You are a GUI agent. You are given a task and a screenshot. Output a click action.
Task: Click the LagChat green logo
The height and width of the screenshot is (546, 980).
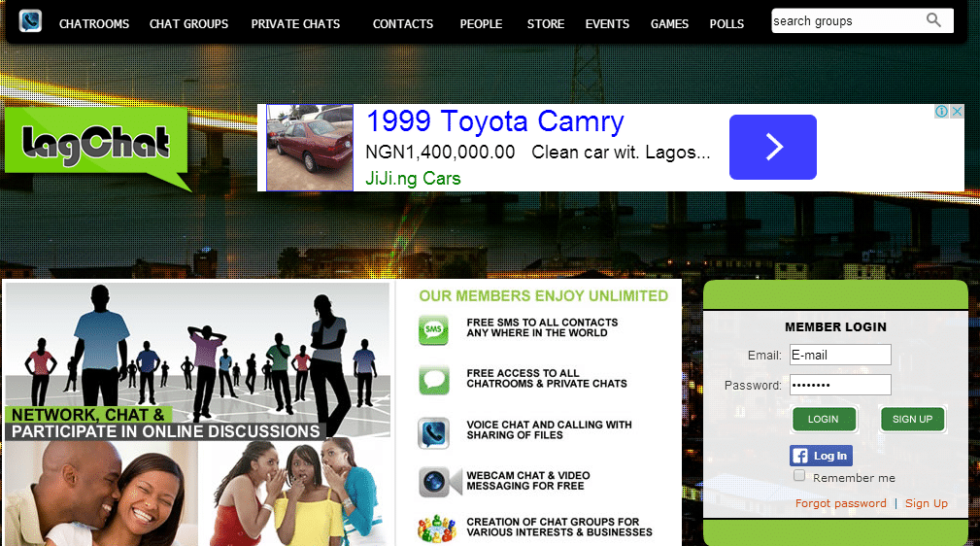point(97,149)
